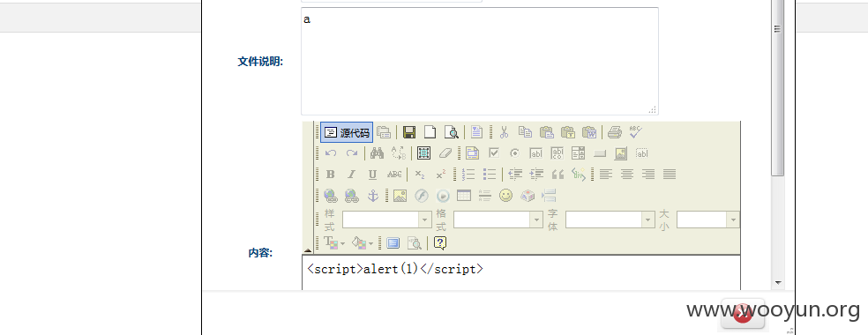The height and width of the screenshot is (335, 868).
Task: Click the Increase Indent icon
Action: pos(536,175)
